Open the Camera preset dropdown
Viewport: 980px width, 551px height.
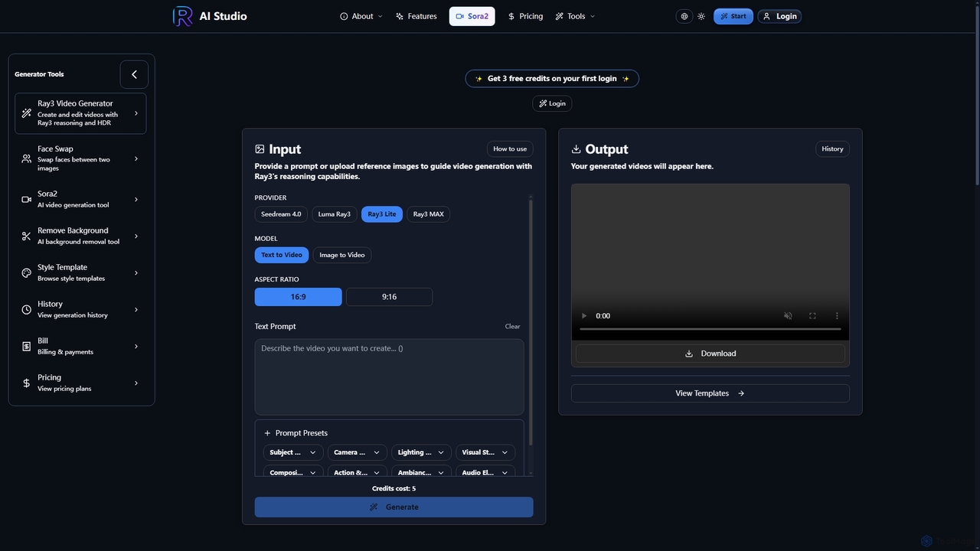(x=358, y=452)
